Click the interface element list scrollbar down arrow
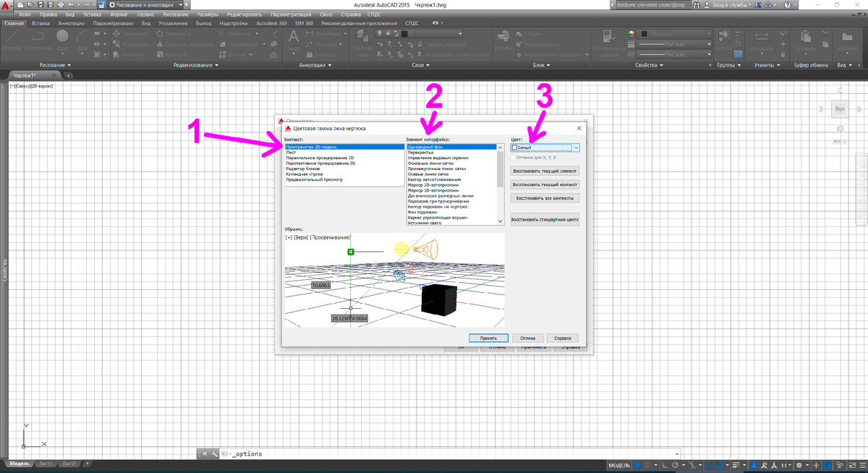This screenshot has height=473, width=868. coord(501,221)
